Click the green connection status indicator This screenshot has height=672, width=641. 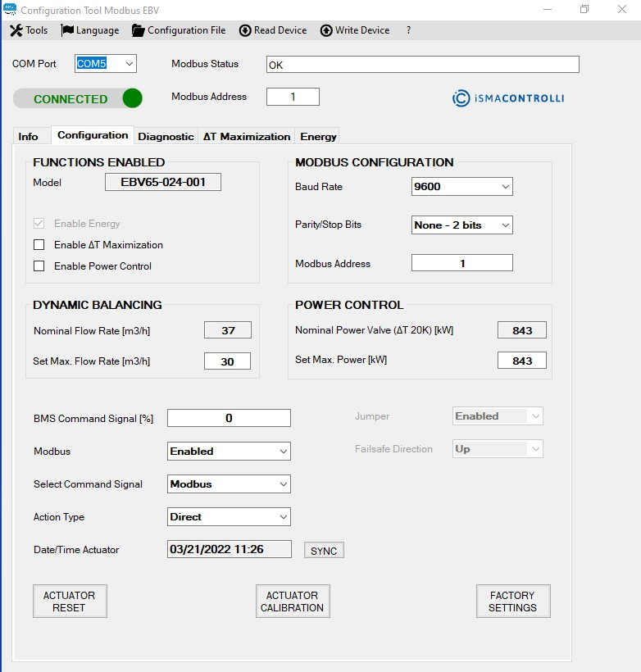tap(132, 98)
